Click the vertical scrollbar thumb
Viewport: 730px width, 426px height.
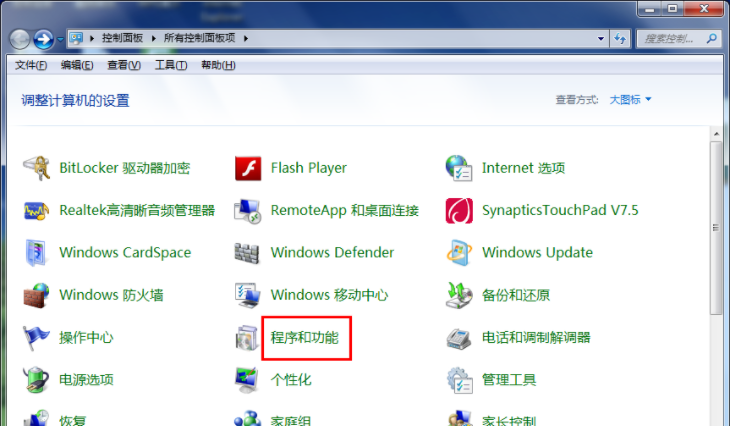pyautogui.click(x=716, y=228)
